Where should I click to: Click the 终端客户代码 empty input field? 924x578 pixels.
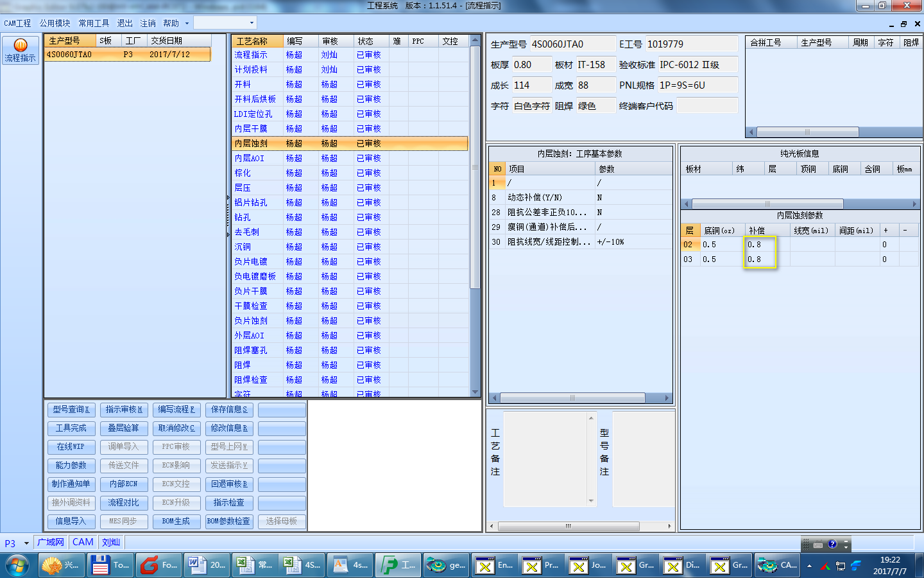click(707, 106)
